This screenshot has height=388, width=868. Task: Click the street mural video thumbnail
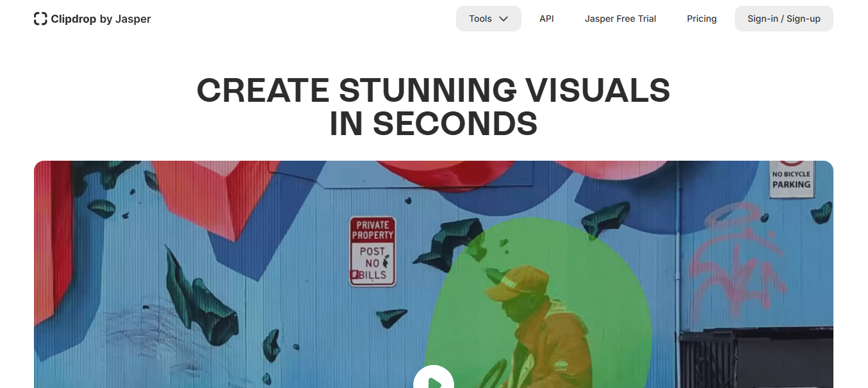click(434, 274)
